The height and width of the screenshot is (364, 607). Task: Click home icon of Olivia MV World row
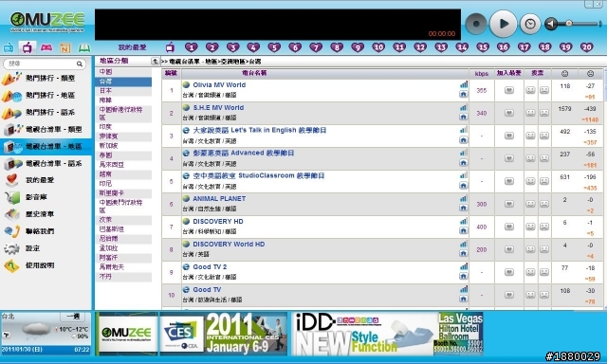click(x=464, y=95)
